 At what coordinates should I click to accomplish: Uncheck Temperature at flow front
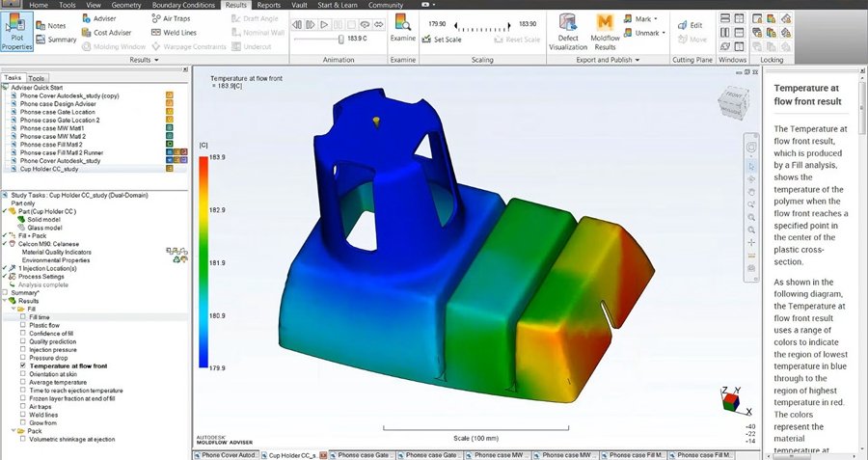coord(23,365)
